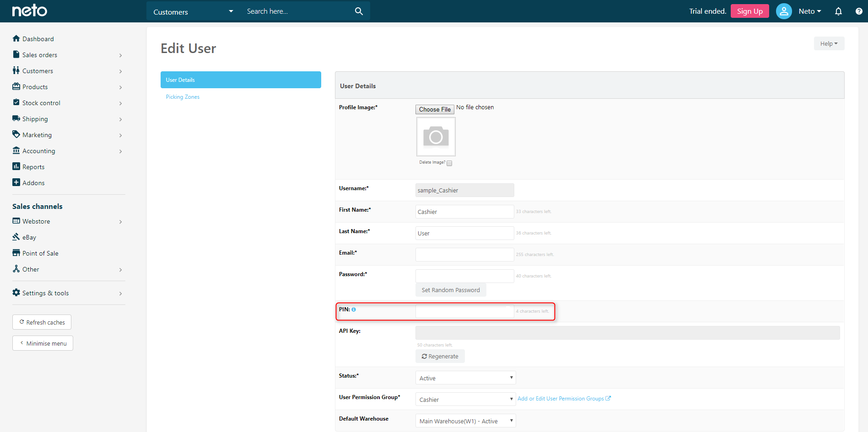Image resolution: width=868 pixels, height=432 pixels.
Task: Tick the Delete Image checkbox
Action: pos(449,163)
